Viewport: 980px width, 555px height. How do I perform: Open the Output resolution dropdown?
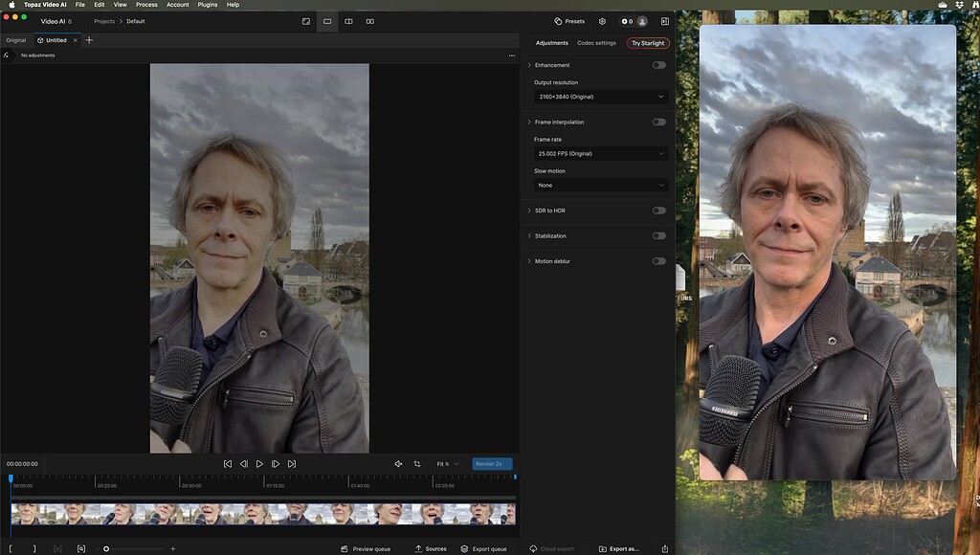pyautogui.click(x=601, y=97)
